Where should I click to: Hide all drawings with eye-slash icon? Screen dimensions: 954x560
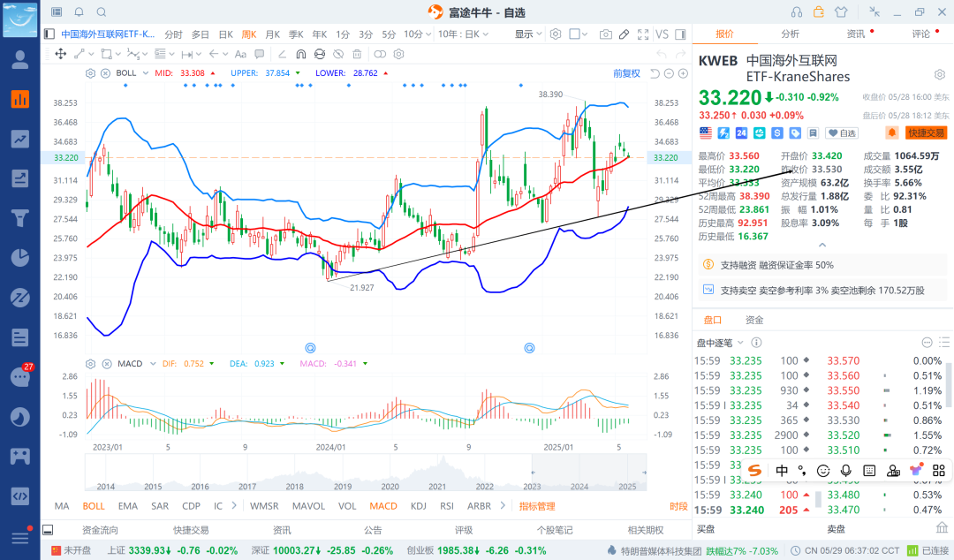338,54
